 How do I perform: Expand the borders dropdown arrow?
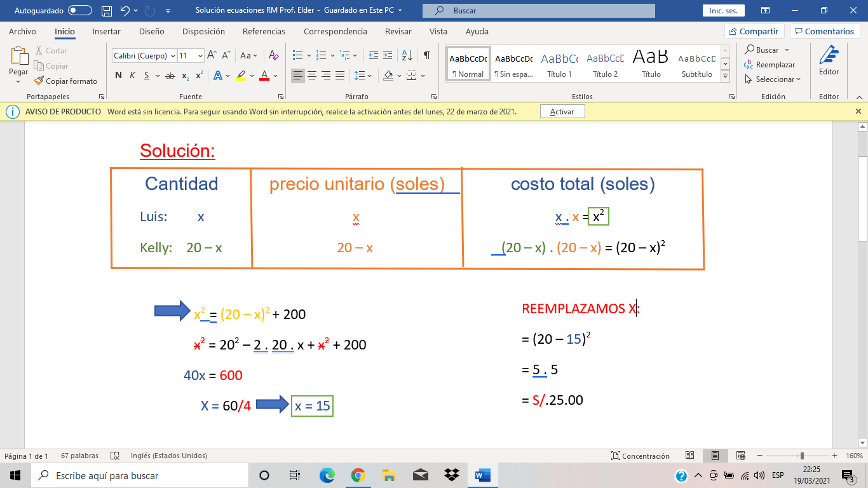tap(423, 76)
